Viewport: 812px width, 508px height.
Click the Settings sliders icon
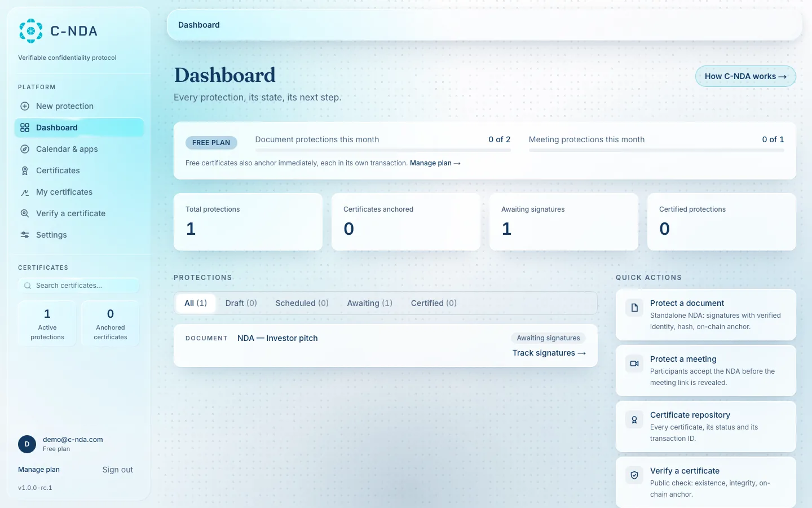[x=25, y=235]
